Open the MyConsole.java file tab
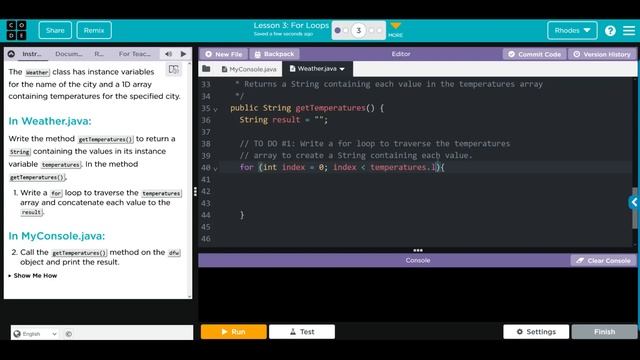Viewport: 640px width, 360px height. pyautogui.click(x=249, y=69)
